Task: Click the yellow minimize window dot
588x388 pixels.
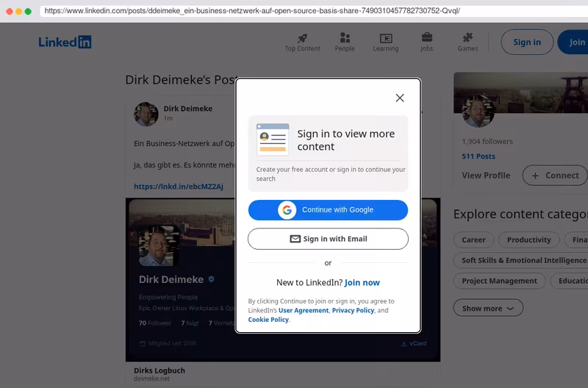Action: 19,11
